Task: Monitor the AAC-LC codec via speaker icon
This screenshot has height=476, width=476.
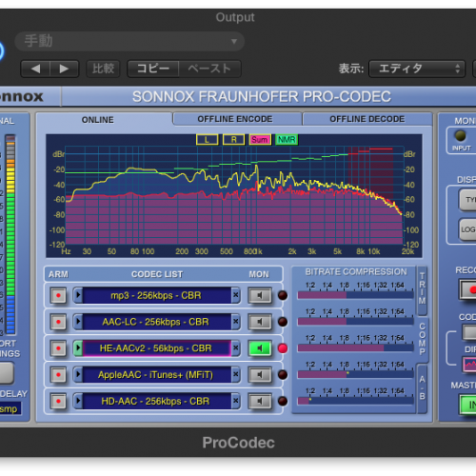Action: (260, 322)
